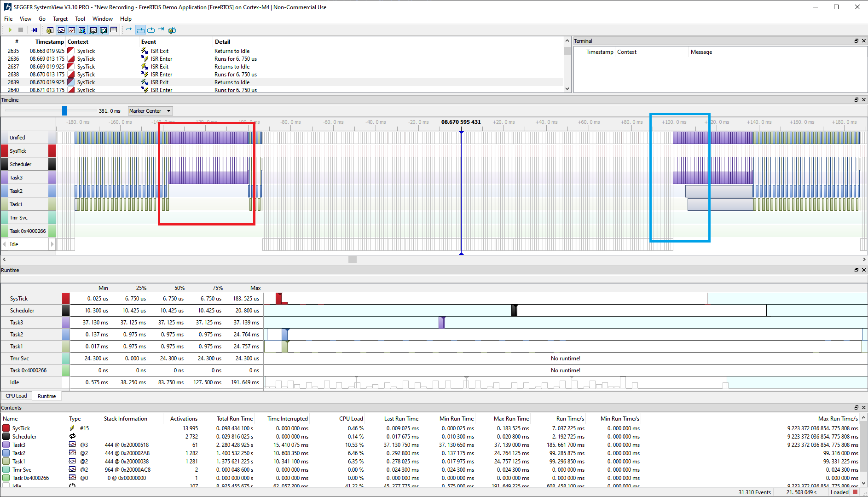
Task: Click the rightmost gear-with-arrow toolbar icon
Action: point(172,30)
